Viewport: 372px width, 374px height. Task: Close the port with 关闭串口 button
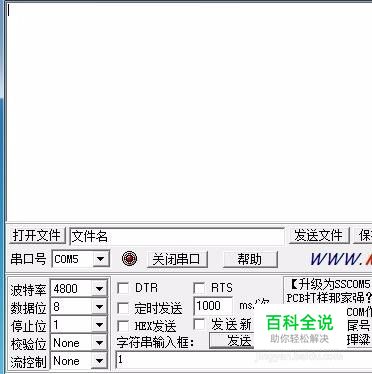tap(177, 259)
